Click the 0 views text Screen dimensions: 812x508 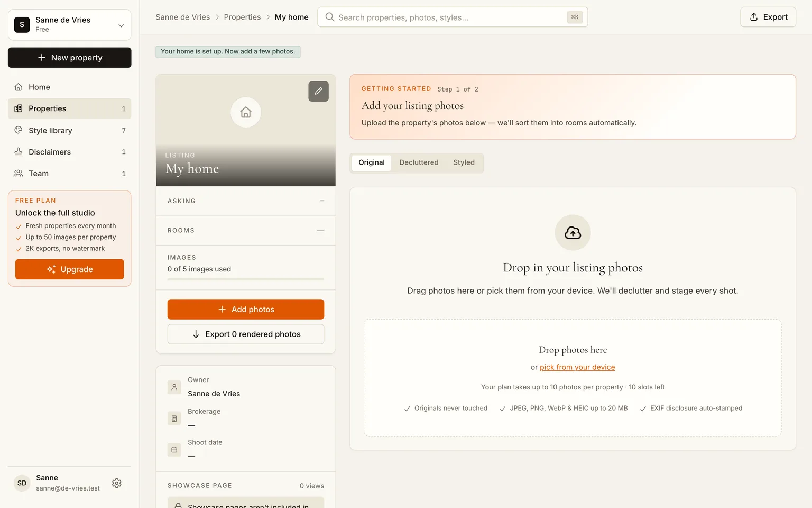click(x=312, y=486)
